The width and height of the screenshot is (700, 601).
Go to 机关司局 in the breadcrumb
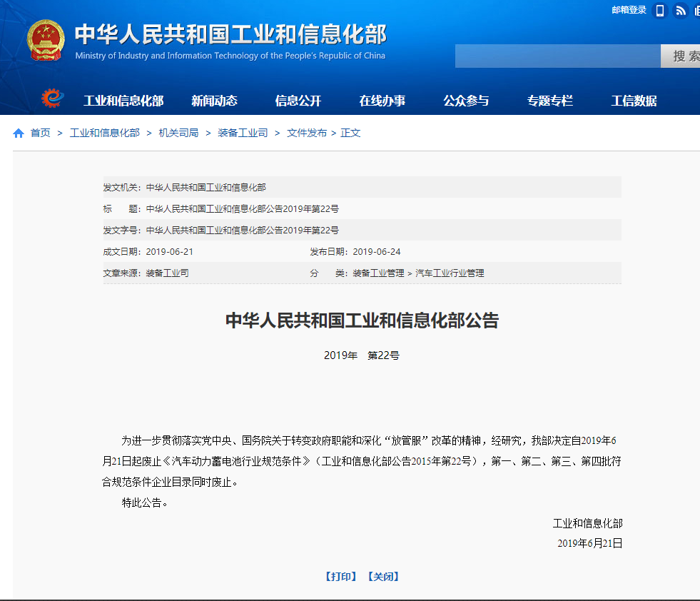pyautogui.click(x=178, y=133)
